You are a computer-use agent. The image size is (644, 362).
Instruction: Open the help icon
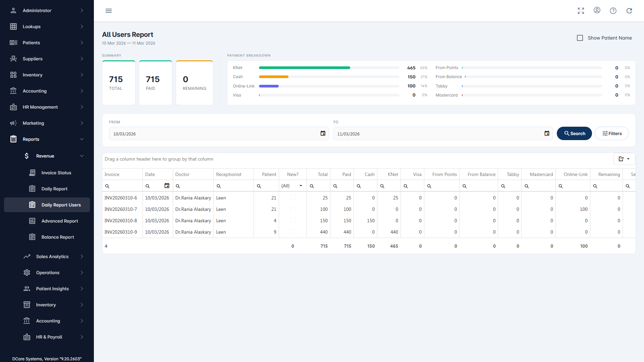tap(613, 10)
